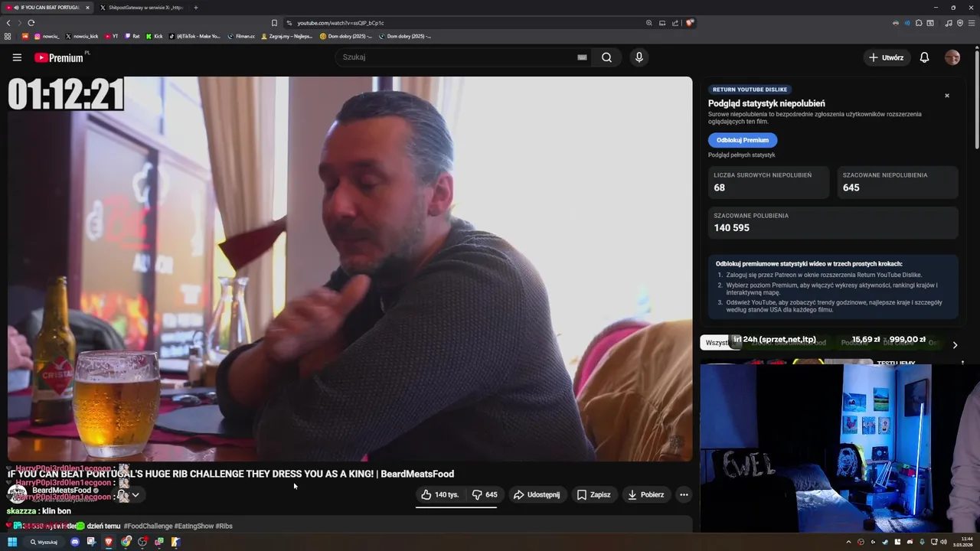The height and width of the screenshot is (551, 980).
Task: Open the Filman.cc bookmark
Action: click(242, 36)
